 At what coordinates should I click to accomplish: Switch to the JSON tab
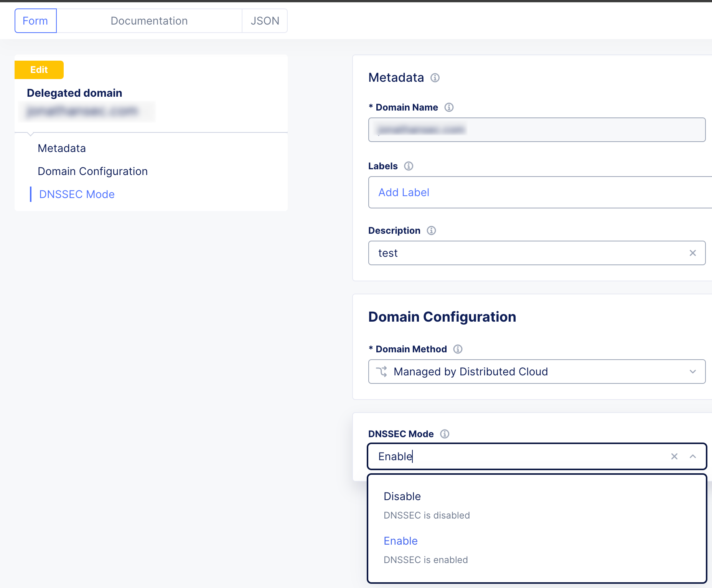265,20
